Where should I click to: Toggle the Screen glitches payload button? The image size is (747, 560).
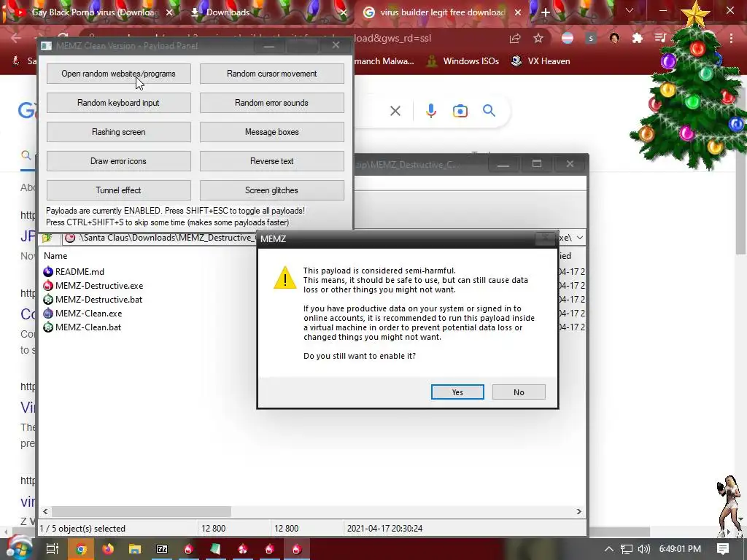point(272,190)
